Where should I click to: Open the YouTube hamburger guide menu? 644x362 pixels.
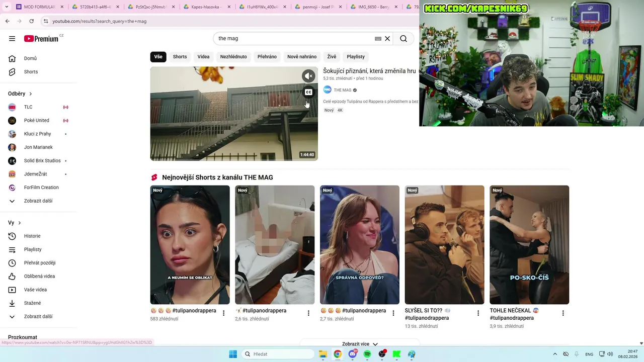[x=12, y=39]
